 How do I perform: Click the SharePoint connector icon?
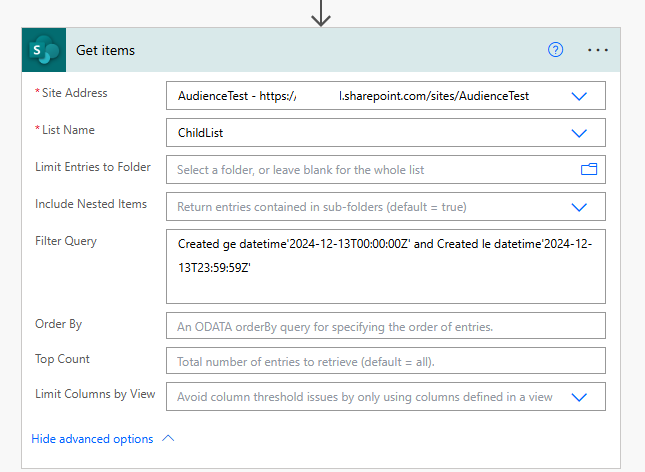coord(44,50)
